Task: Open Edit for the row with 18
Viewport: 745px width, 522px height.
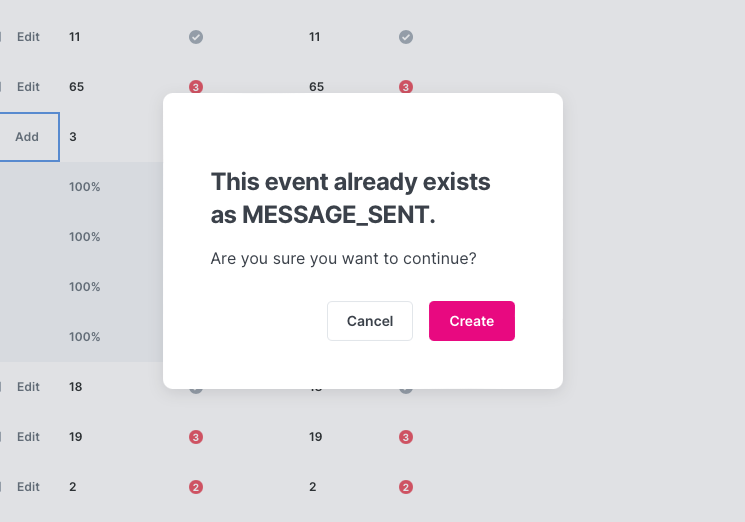Action: pyautogui.click(x=28, y=387)
